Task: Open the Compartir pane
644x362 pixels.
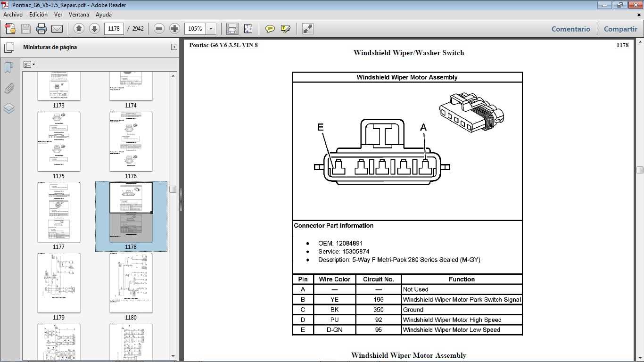Action: [620, 29]
